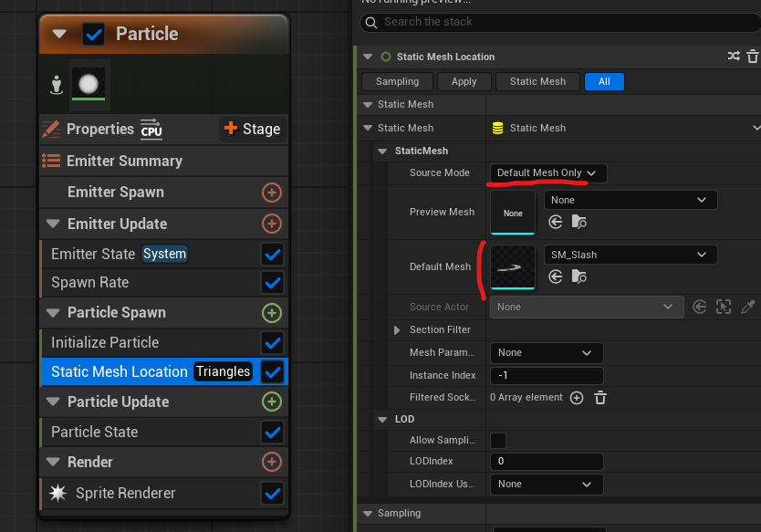Image resolution: width=761 pixels, height=532 pixels.
Task: Use selected asset for Default Mesh
Action: click(x=555, y=276)
